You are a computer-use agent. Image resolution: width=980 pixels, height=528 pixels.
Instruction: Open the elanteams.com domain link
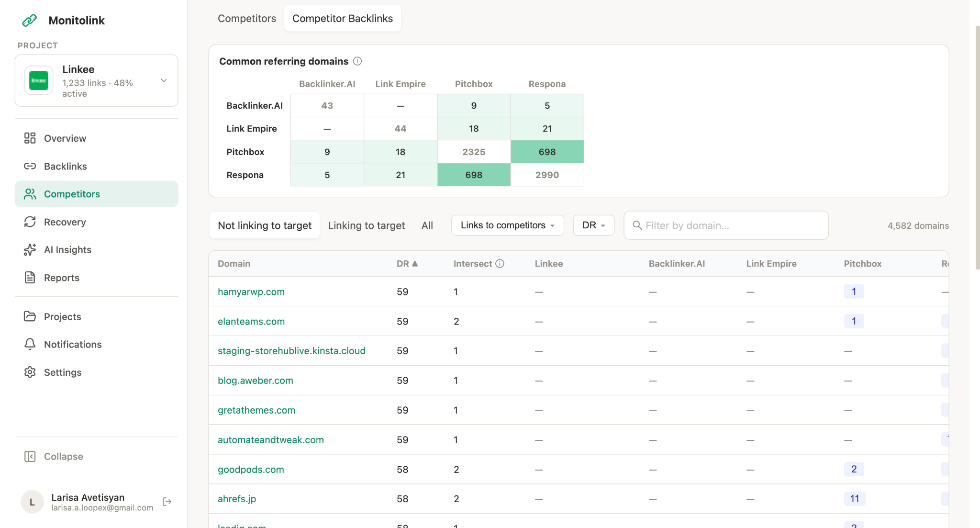(251, 321)
